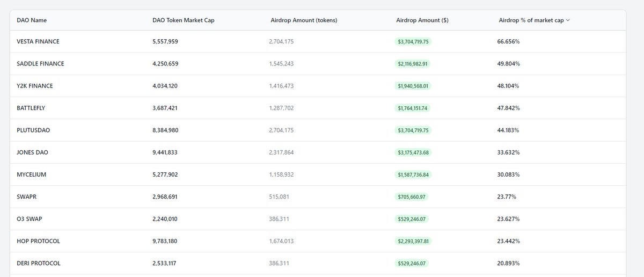This screenshot has height=277, width=644.
Task: Click the $2,116,982.91 badge
Action: [x=412, y=64]
